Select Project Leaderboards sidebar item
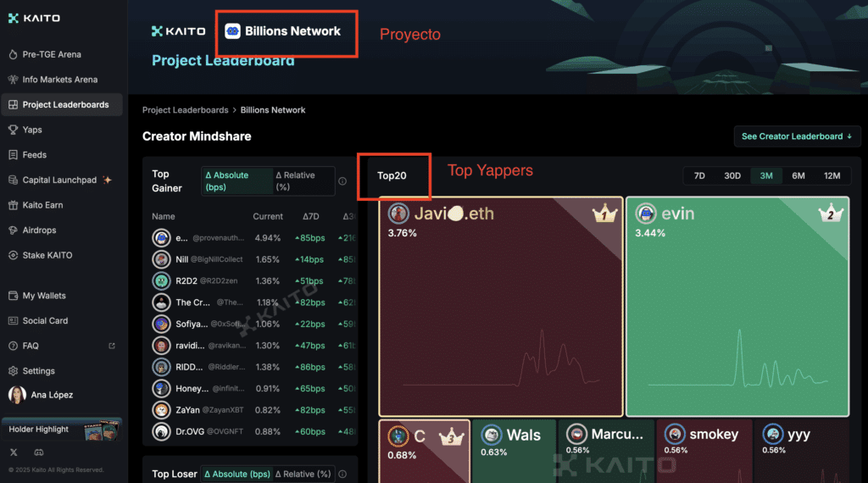The height and width of the screenshot is (483, 868). [x=61, y=104]
